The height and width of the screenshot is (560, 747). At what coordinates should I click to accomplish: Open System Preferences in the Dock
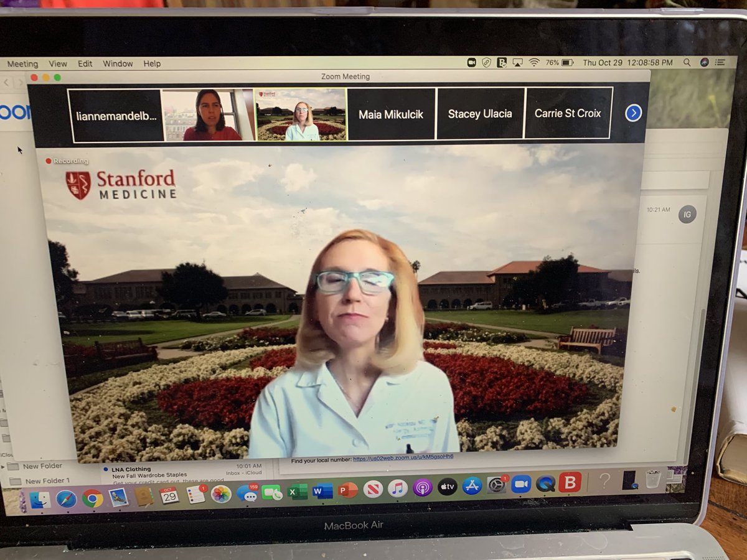point(497,485)
